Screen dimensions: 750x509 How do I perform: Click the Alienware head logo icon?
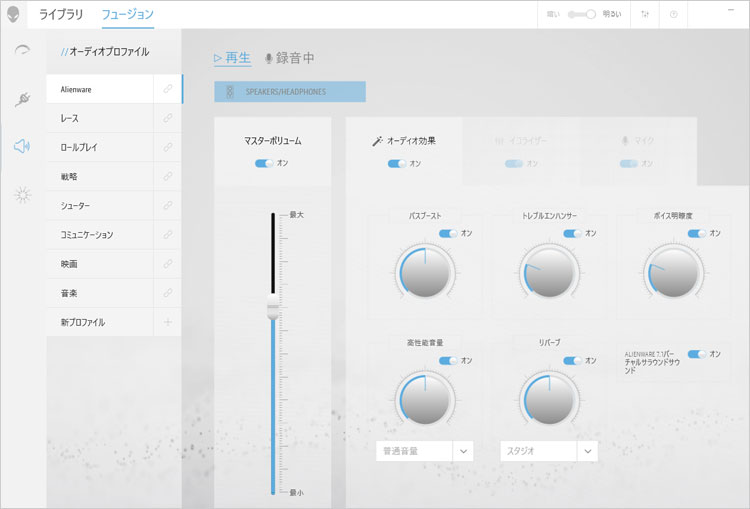[x=14, y=15]
